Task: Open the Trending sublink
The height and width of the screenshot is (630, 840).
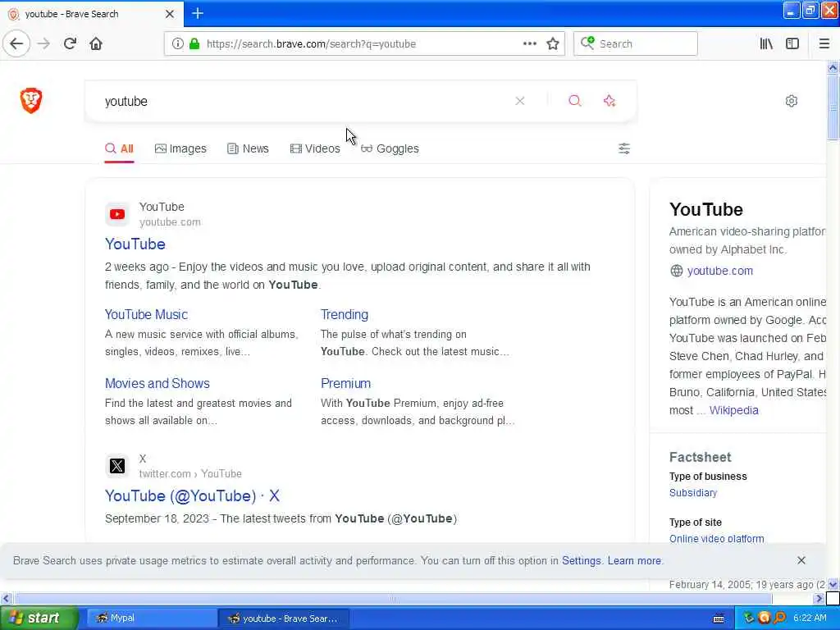Action: coord(345,314)
